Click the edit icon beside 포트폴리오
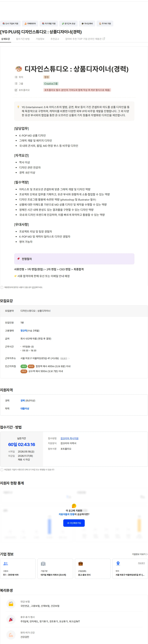Screen dimensions: 148x644 (16, 90)
